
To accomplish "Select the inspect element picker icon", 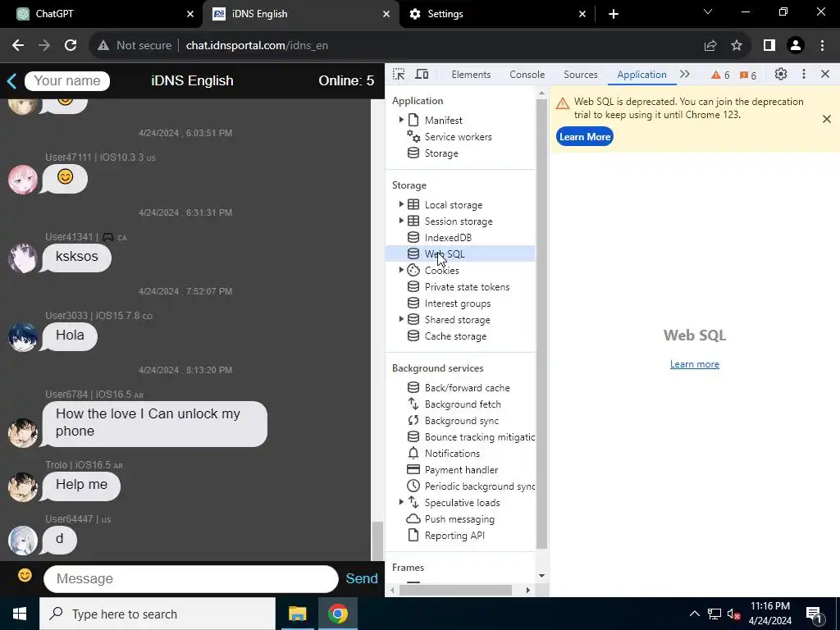I will [399, 75].
